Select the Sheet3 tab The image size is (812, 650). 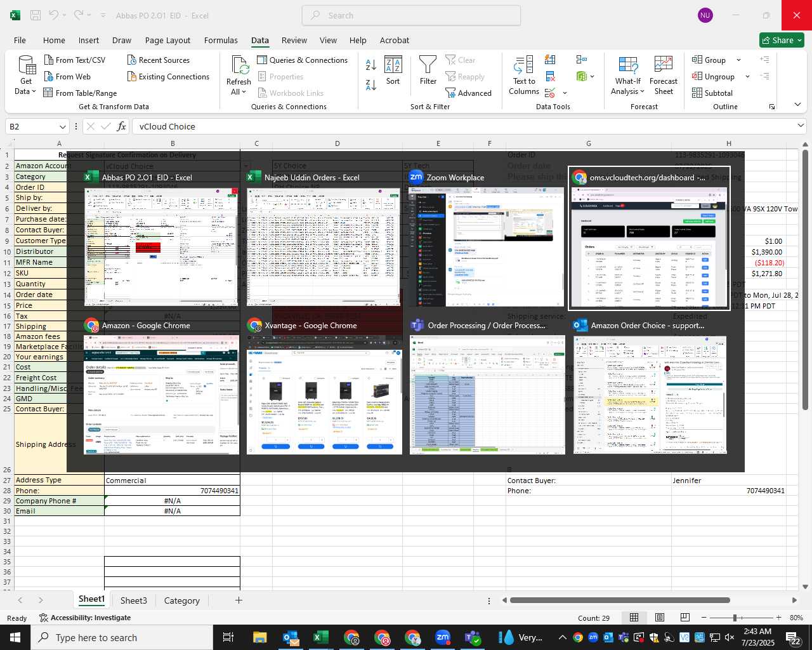[x=134, y=600]
